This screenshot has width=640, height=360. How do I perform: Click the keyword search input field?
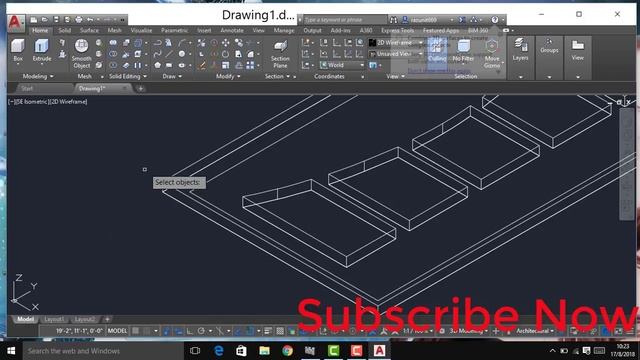(344, 20)
